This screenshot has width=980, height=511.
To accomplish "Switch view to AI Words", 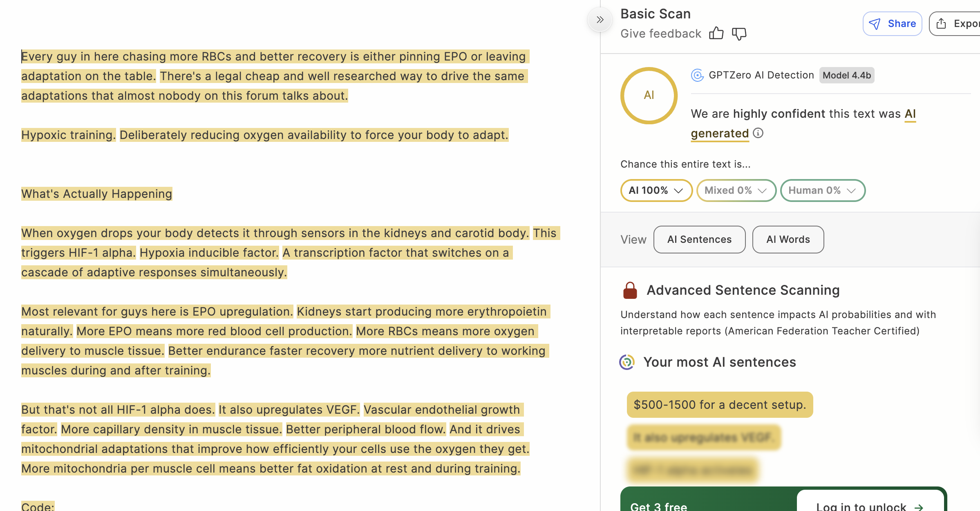I will pyautogui.click(x=788, y=240).
